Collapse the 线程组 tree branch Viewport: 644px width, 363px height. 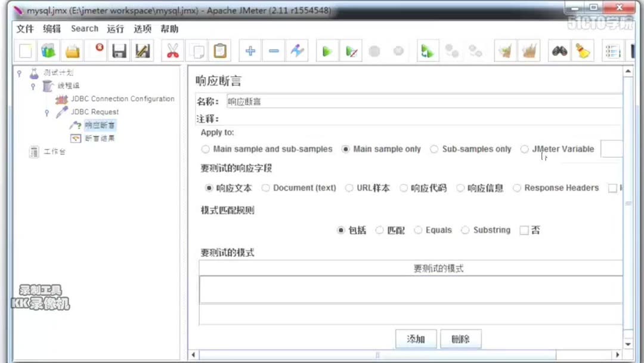click(x=33, y=85)
